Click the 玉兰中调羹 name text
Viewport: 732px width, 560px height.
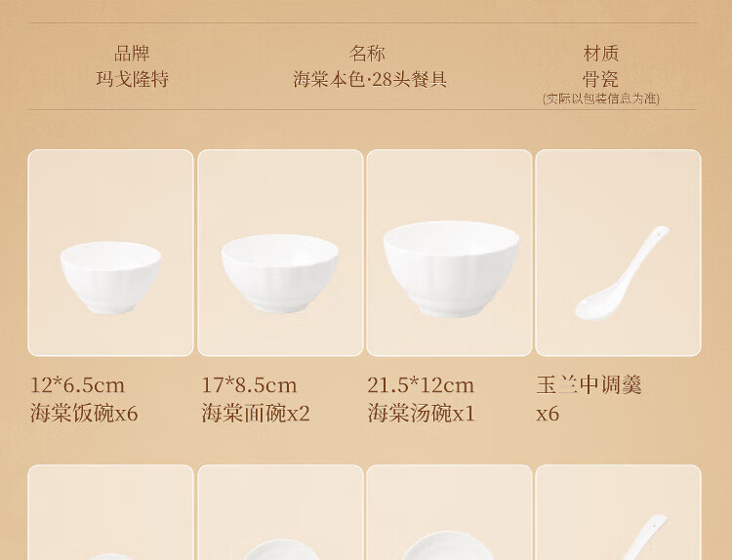590,385
